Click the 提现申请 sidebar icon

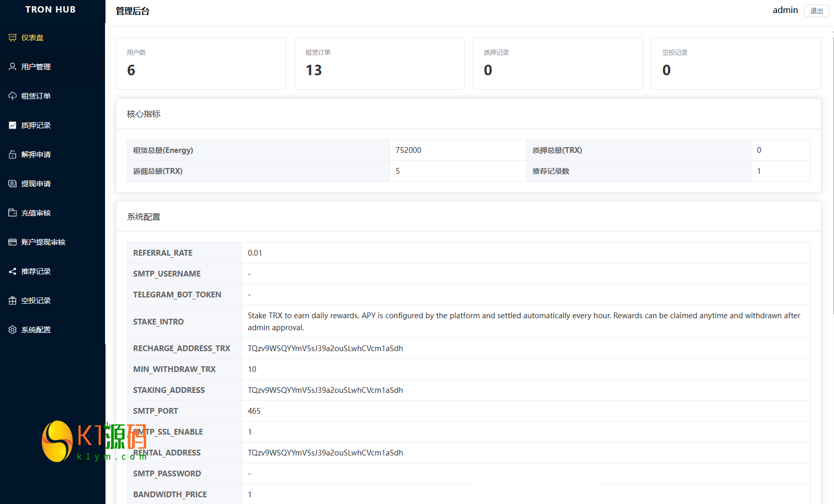pyautogui.click(x=13, y=184)
